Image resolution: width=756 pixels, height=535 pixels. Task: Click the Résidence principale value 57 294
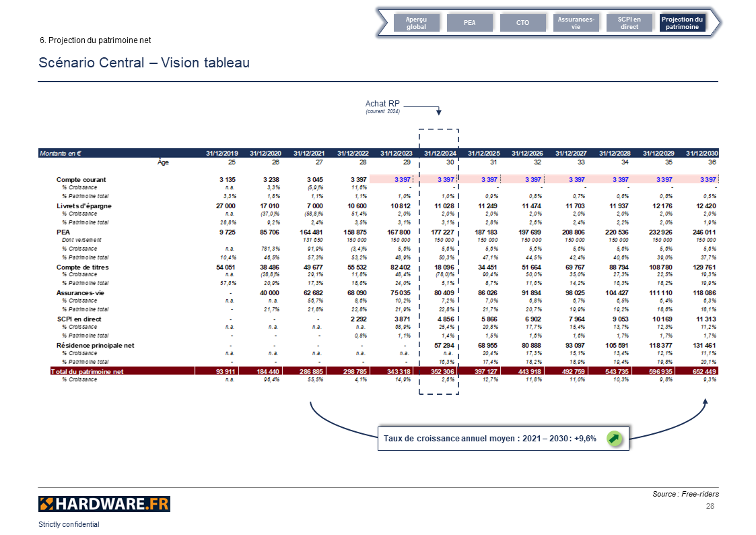[x=444, y=346]
